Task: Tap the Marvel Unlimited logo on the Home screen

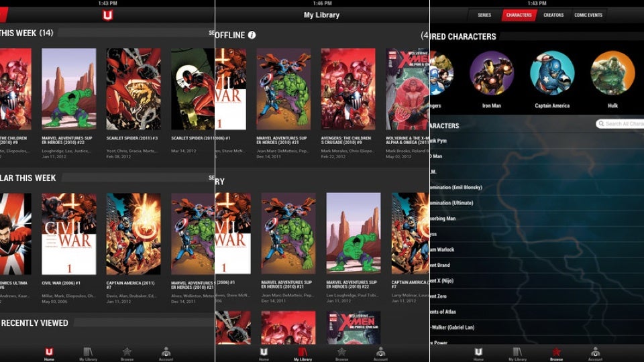Action: point(107,15)
